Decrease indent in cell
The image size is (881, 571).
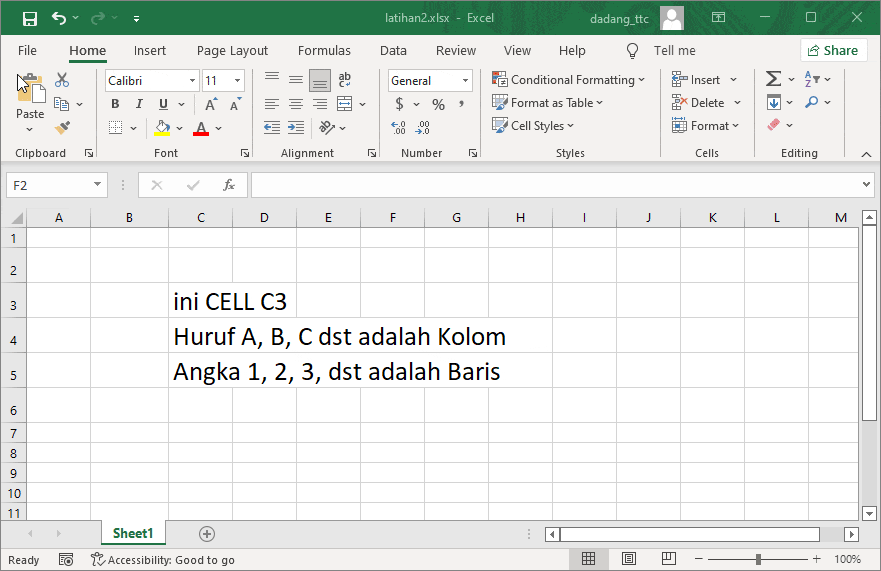click(x=272, y=128)
